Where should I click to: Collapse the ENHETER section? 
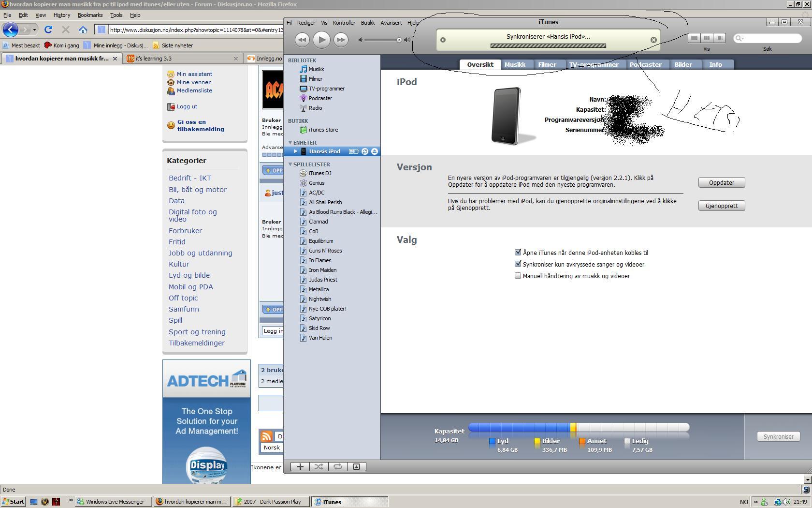(290, 143)
